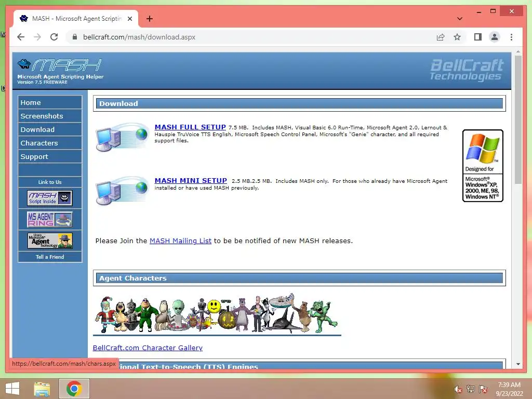Click the Download section heading

tap(299, 103)
